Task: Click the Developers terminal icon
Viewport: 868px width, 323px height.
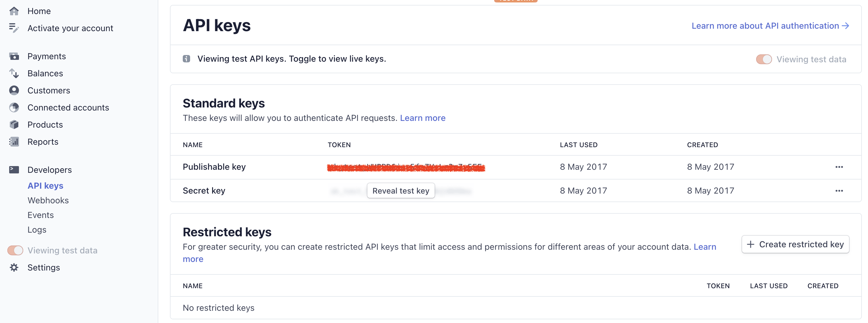Action: pyautogui.click(x=14, y=169)
